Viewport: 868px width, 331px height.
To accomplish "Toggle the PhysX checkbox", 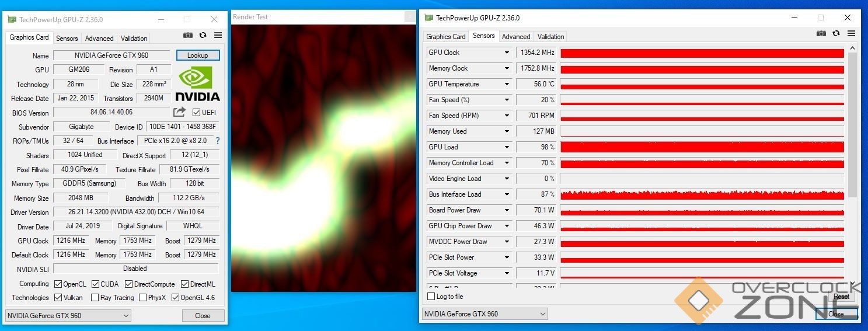I will (143, 298).
